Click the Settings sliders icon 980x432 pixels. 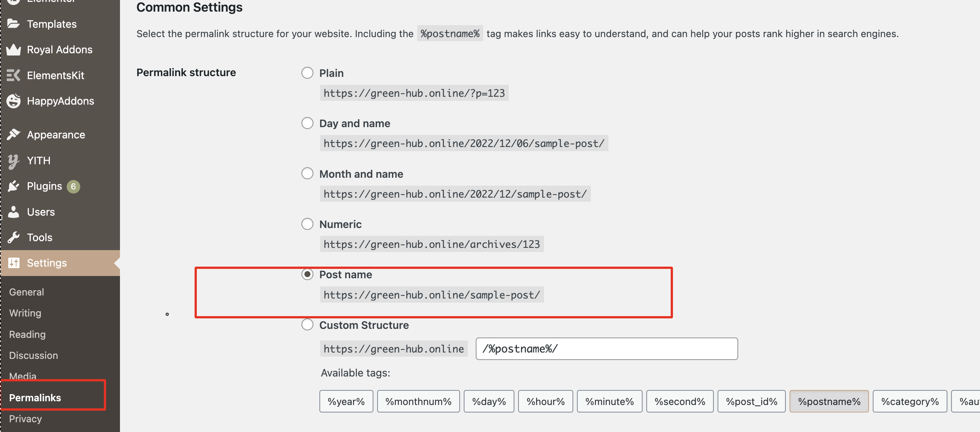coord(14,263)
